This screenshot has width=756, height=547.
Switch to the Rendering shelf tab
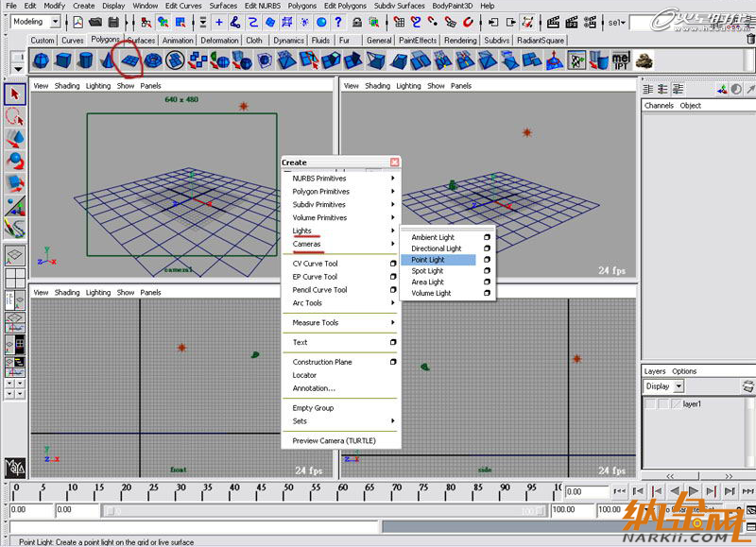coord(460,41)
